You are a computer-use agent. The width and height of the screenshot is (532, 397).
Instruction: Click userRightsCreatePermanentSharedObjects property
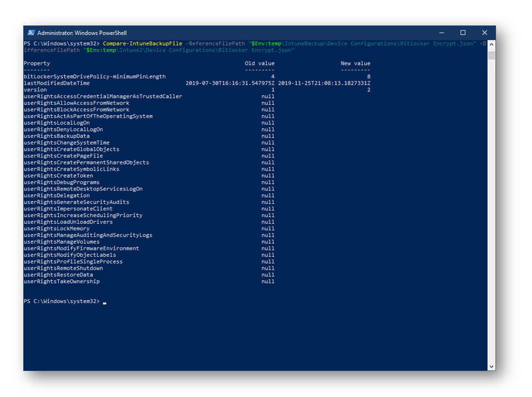(86, 163)
